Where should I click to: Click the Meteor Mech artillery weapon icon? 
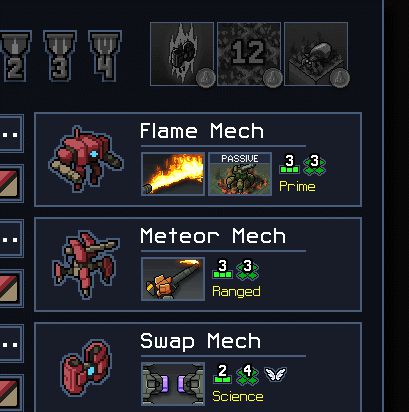point(173,279)
